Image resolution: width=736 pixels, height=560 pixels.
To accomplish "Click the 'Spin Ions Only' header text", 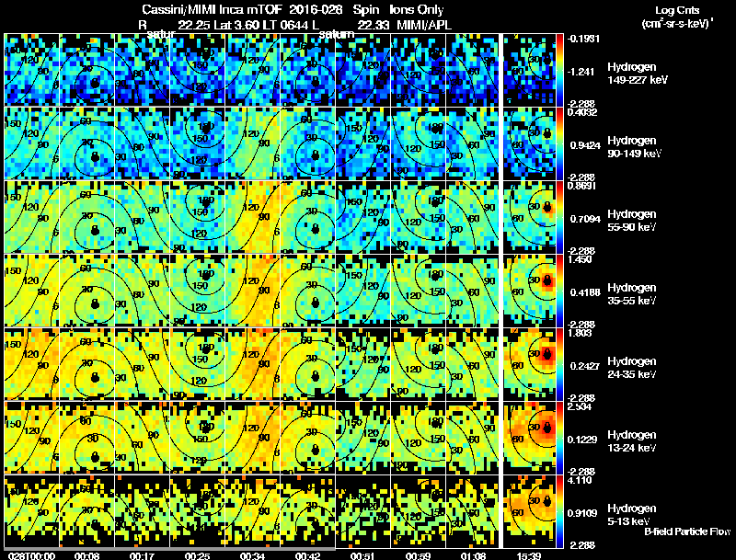I will (398, 9).
